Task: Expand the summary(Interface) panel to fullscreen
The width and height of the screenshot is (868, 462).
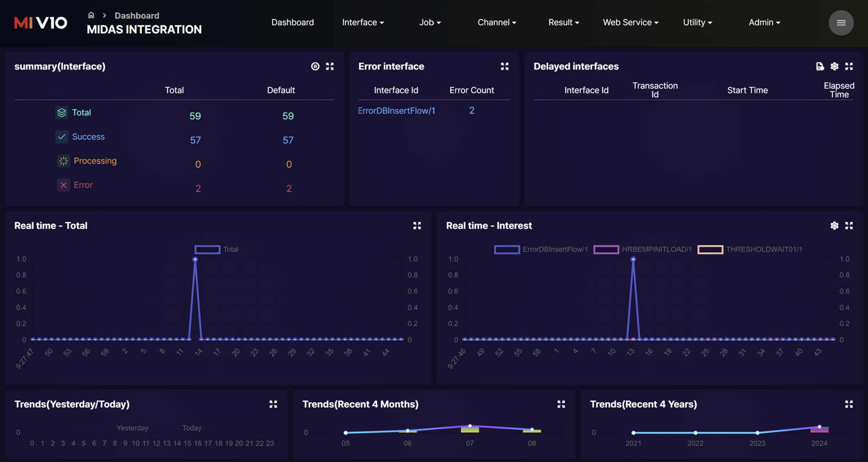Action: pos(330,66)
